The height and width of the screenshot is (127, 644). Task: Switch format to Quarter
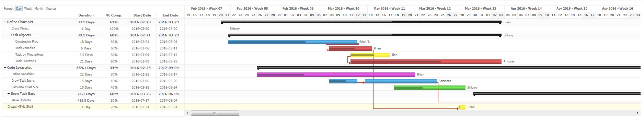click(x=51, y=9)
